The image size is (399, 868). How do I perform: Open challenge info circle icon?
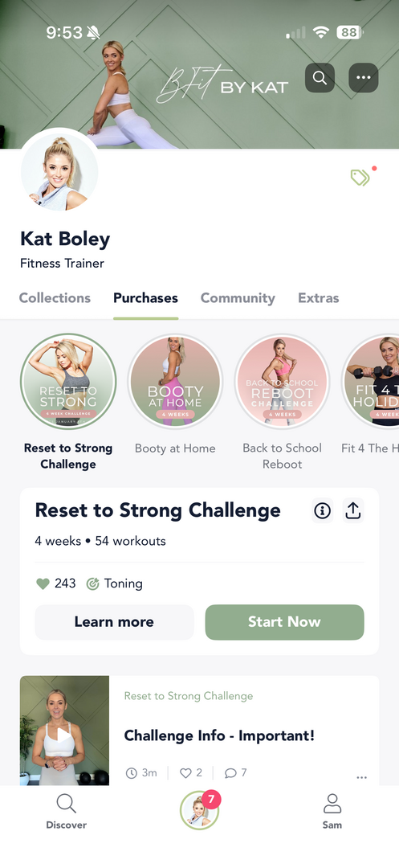(322, 510)
